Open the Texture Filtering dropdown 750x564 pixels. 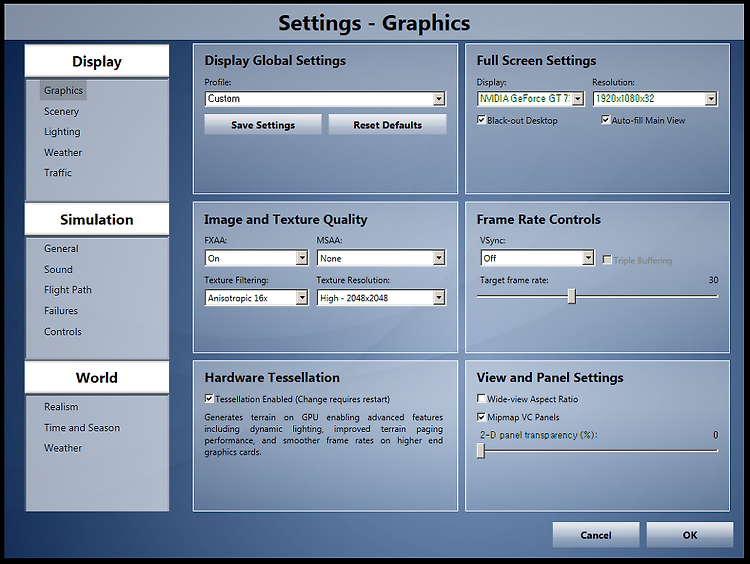(256, 298)
